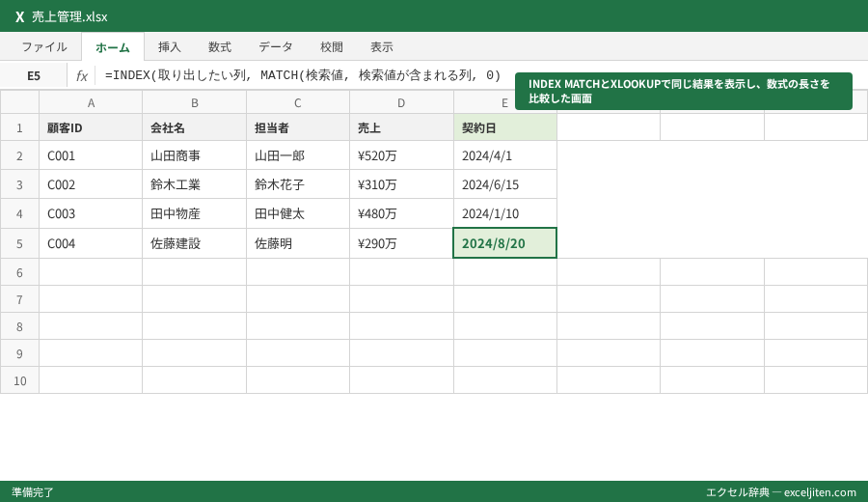Screen dimensions: 868x502
Task: Select row 3 header
Action: tap(19, 184)
